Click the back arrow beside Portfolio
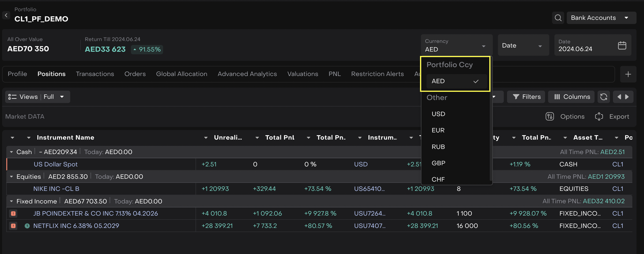Viewport: 644px width, 254px height. pos(6,15)
